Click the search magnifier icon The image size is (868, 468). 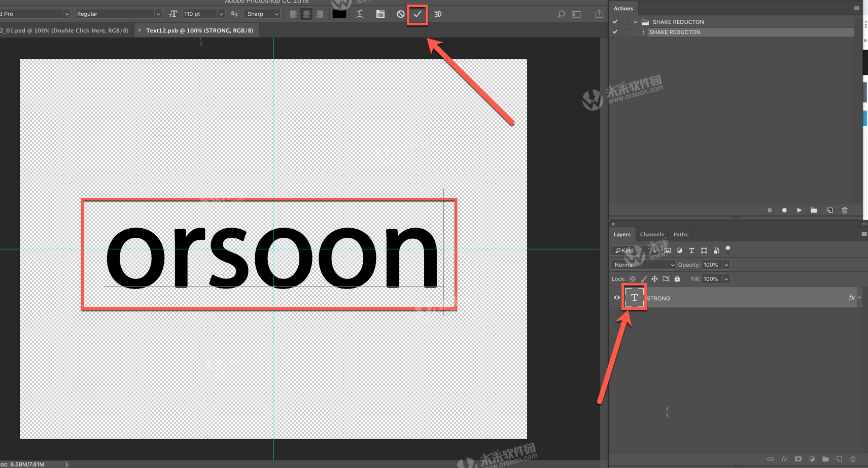(x=561, y=14)
